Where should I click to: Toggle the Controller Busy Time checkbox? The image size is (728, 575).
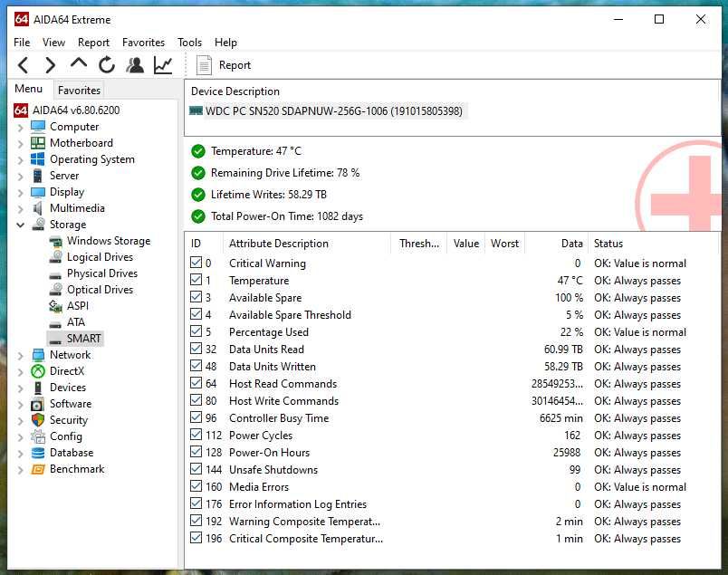coord(196,417)
